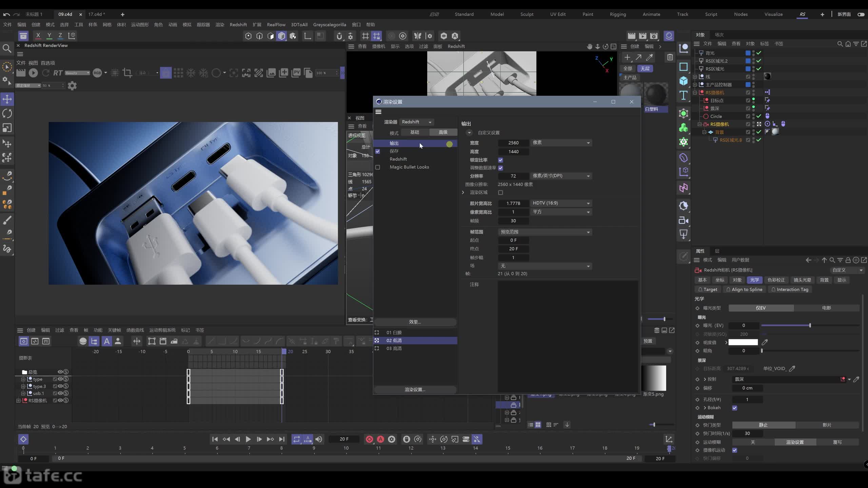Switch to the Animate layout tab
Viewport: 868px width, 488px height.
pos(651,14)
